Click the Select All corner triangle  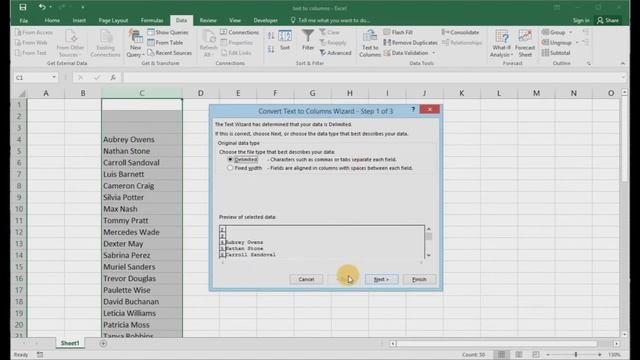[21, 93]
